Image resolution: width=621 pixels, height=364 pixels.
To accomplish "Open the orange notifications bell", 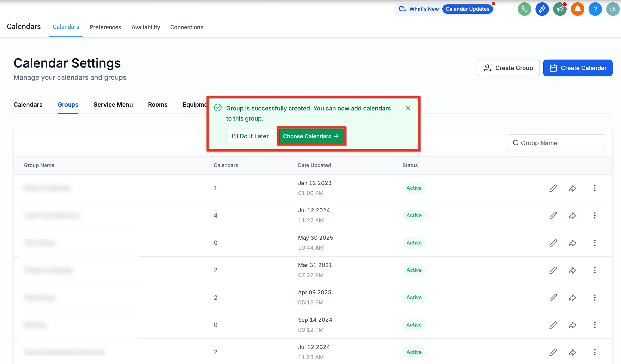I will [x=577, y=9].
